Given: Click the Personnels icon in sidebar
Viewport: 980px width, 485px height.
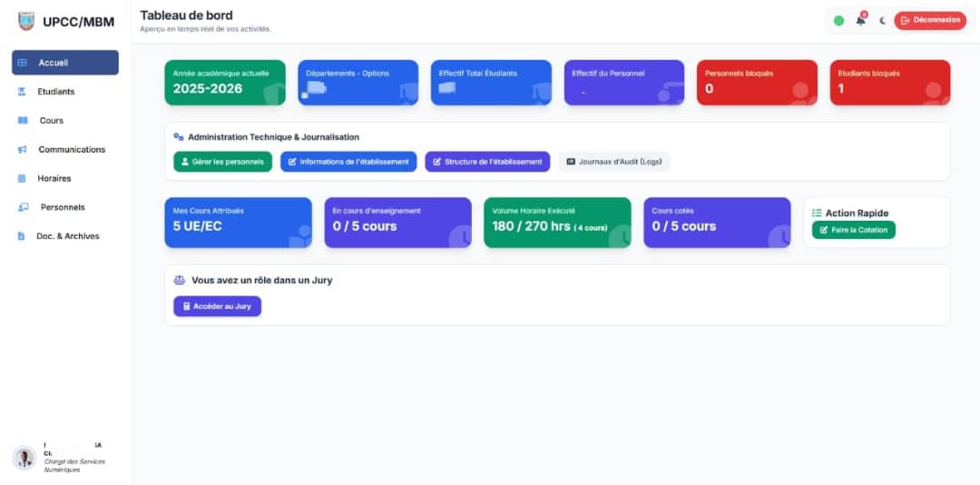Looking at the screenshot, I should pos(23,207).
